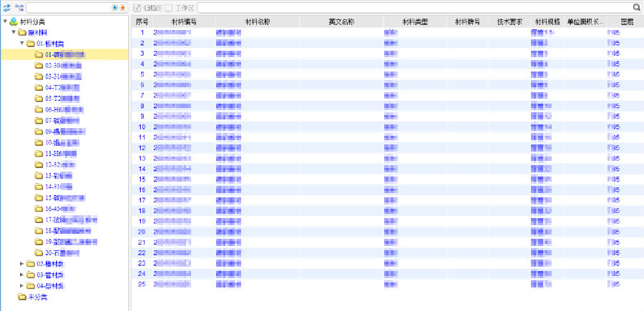Click the 序号 column header
Screen dimensions: 644x311
point(142,21)
